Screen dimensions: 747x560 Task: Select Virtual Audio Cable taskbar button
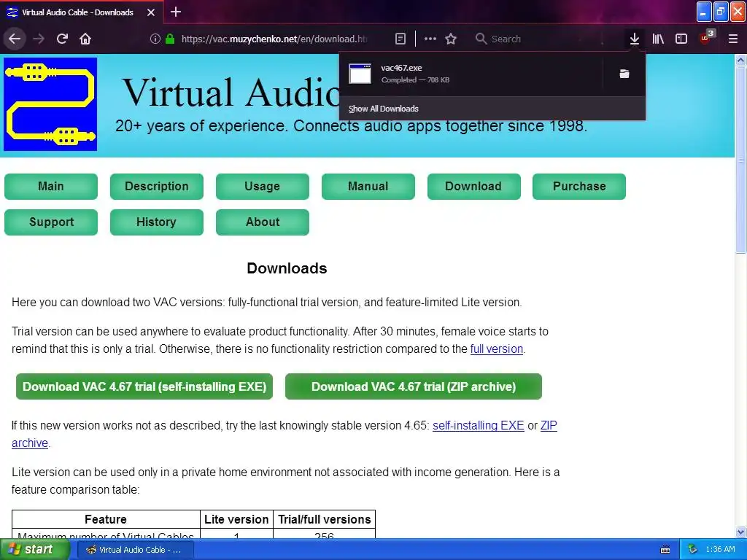135,550
